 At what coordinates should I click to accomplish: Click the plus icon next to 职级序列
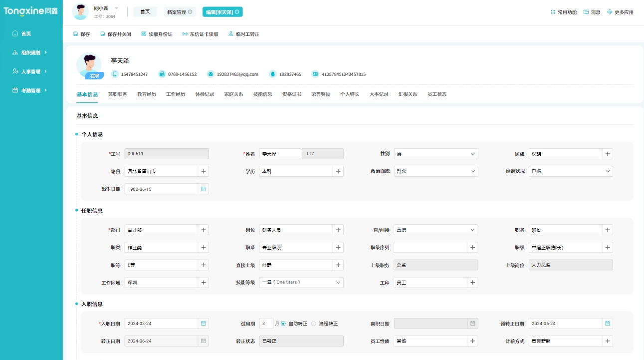coord(473,247)
